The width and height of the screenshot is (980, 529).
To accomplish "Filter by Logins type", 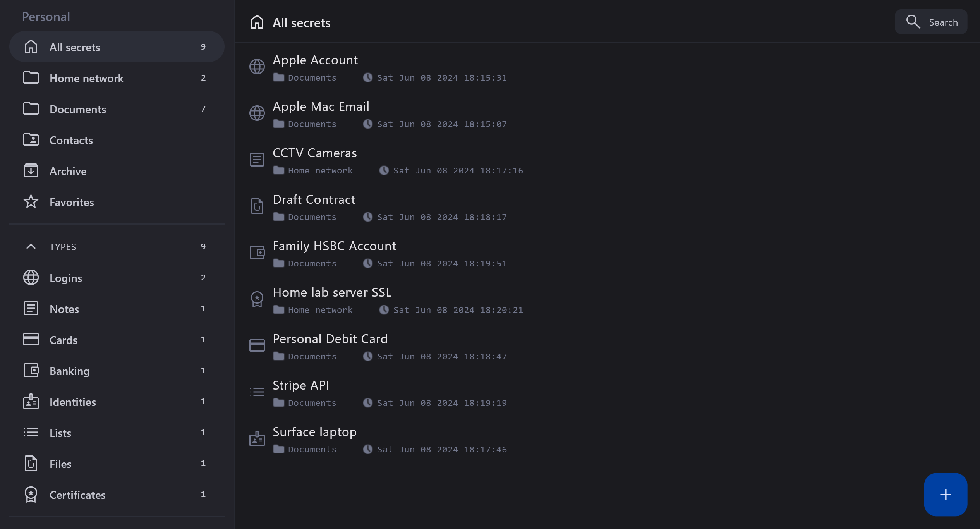I will 65,278.
